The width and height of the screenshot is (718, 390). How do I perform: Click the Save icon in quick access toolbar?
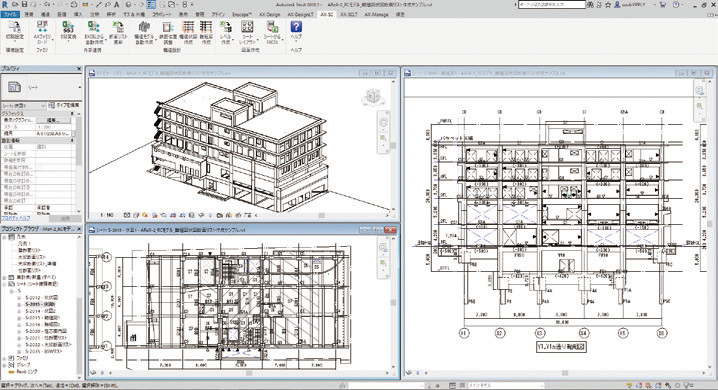(x=25, y=5)
